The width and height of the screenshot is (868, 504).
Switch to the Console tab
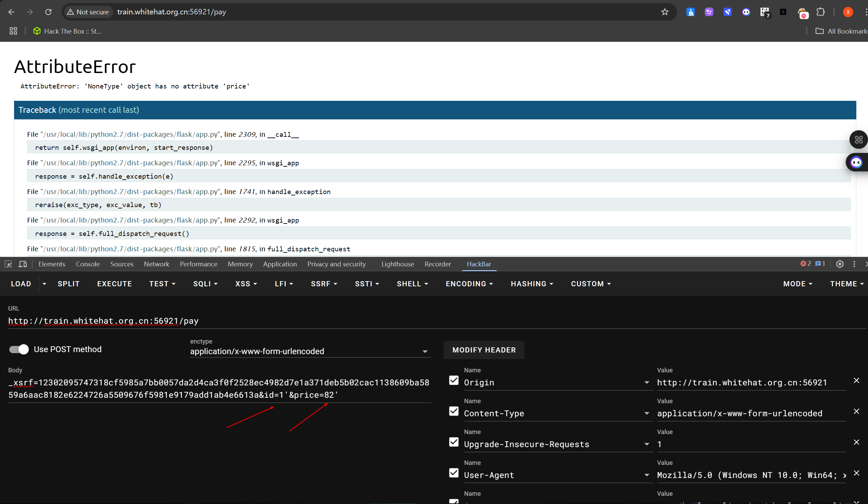(88, 264)
